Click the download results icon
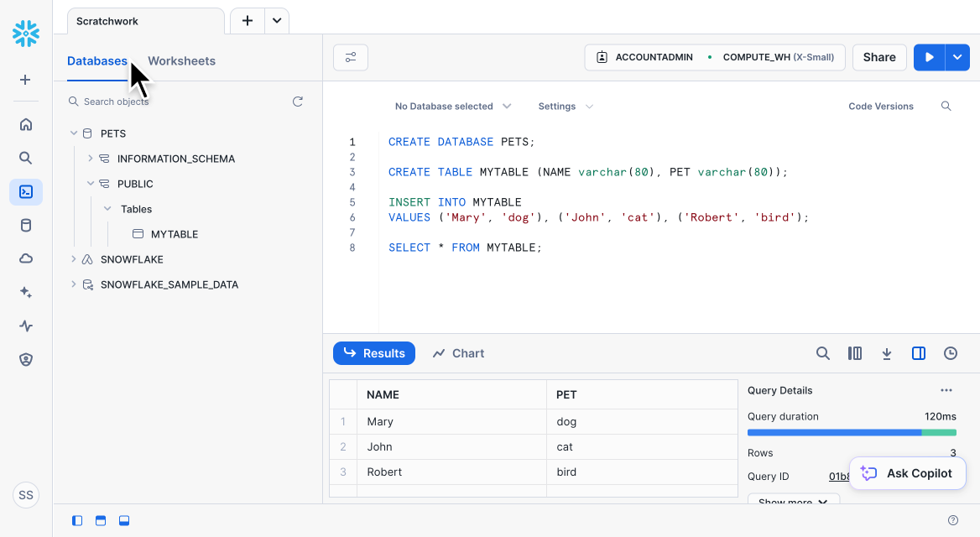 887,353
